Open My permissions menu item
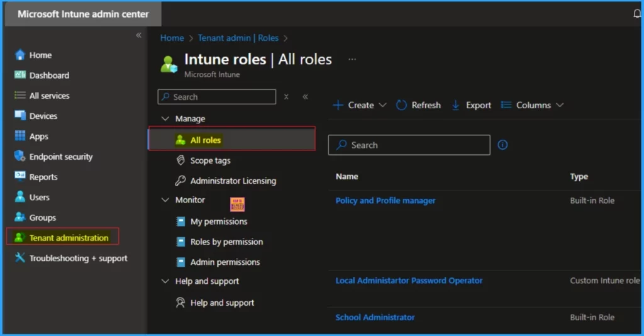 click(x=218, y=221)
